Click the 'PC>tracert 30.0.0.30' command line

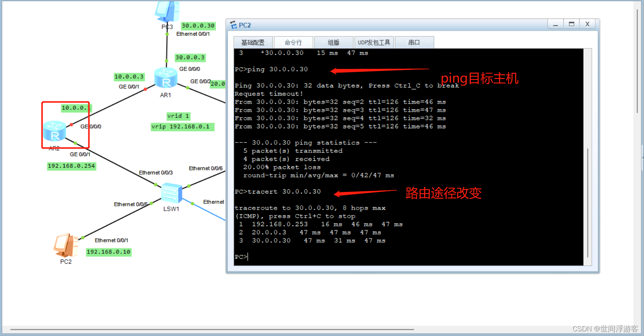click(x=278, y=192)
